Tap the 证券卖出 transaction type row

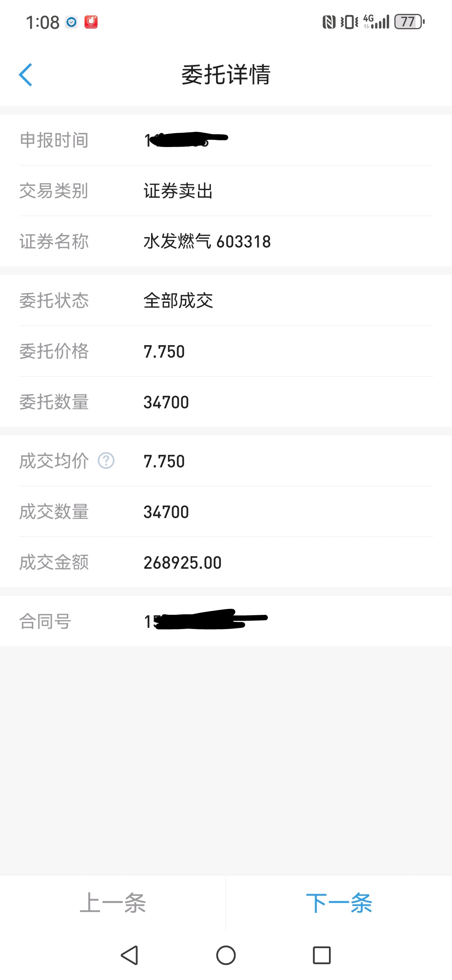point(226,191)
